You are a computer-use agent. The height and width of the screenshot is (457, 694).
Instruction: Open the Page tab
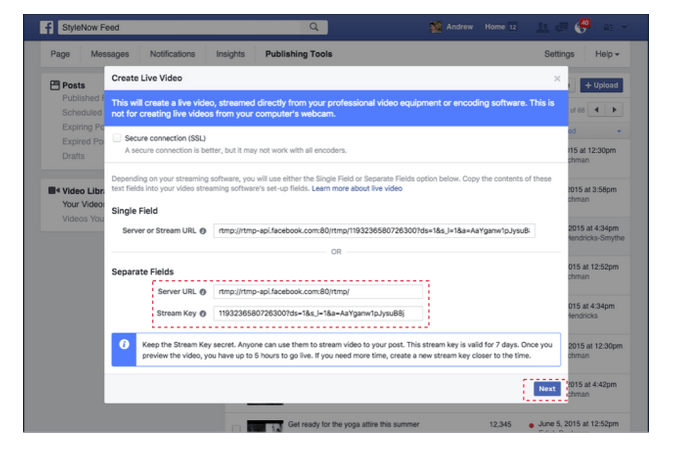tap(60, 54)
